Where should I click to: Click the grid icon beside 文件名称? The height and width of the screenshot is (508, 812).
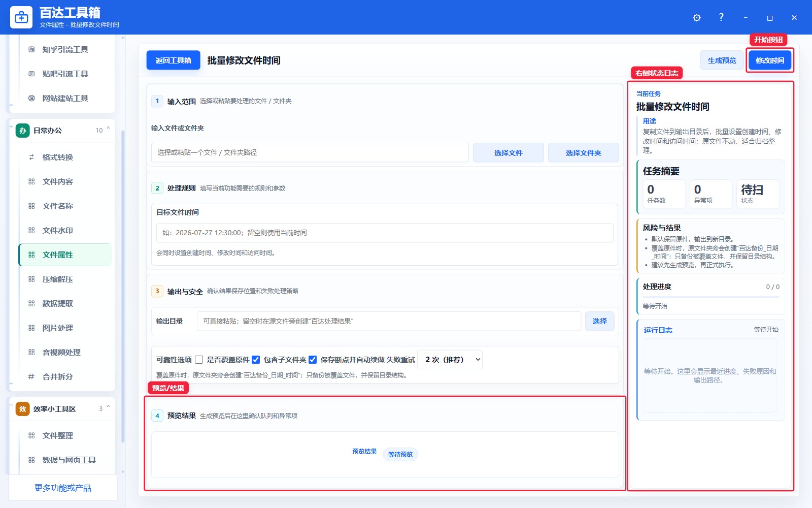click(x=31, y=206)
